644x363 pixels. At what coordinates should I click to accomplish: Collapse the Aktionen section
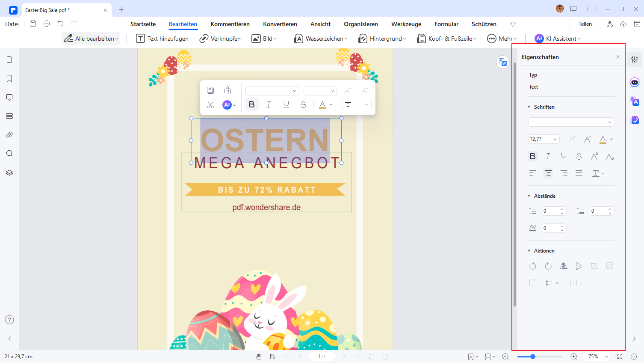point(529,251)
